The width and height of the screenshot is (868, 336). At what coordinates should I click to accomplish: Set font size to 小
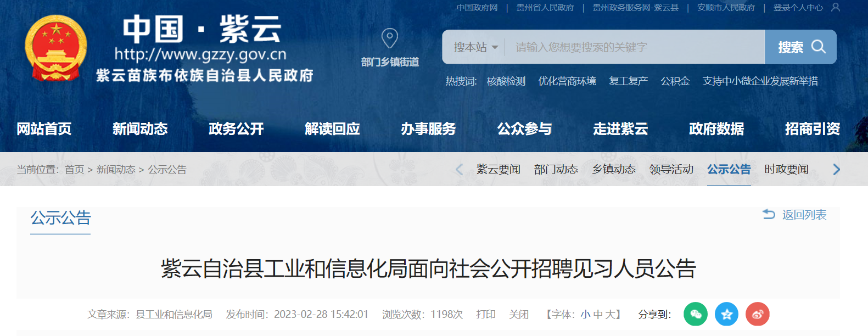(x=585, y=315)
